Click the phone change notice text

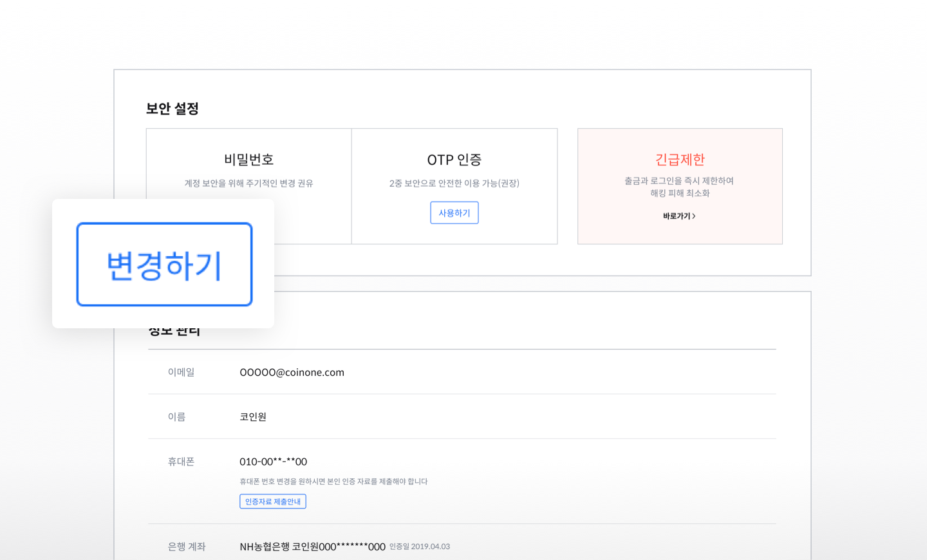[x=335, y=481]
